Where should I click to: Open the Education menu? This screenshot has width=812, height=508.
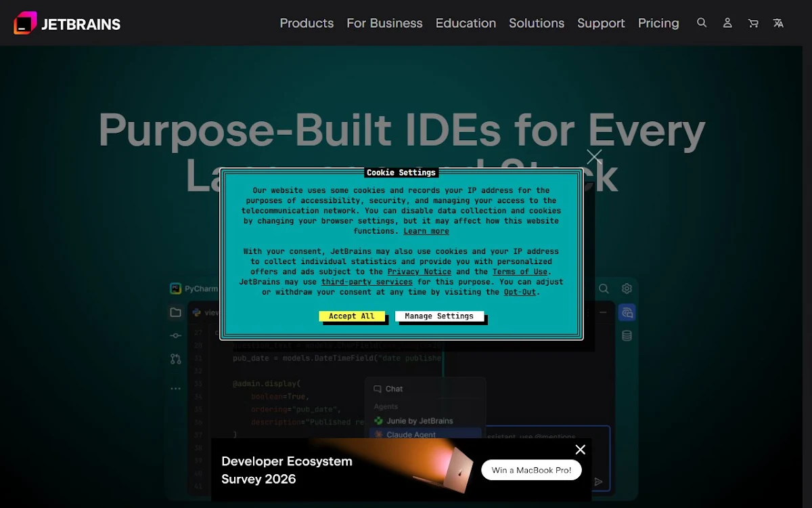coord(466,23)
